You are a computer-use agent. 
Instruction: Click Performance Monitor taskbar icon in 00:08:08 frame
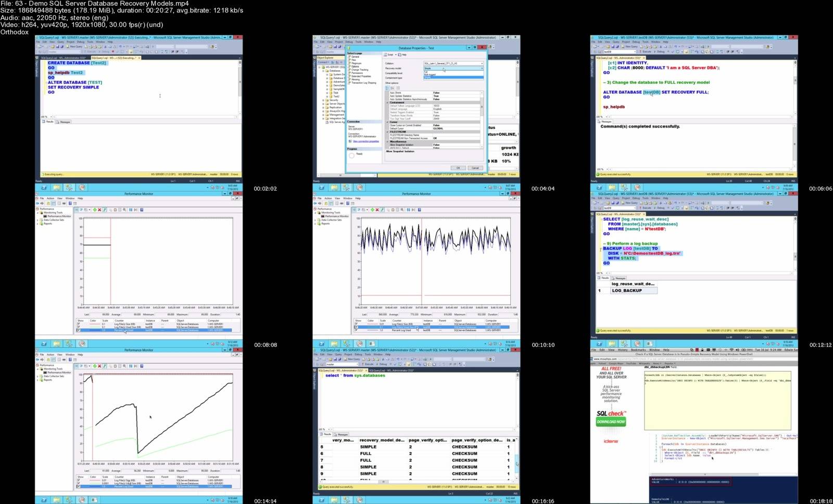82,344
